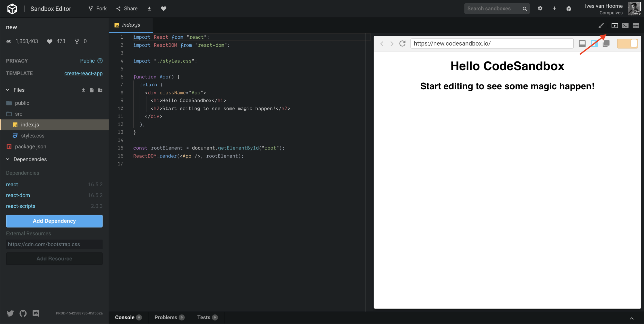Open the create-react-app template link

coord(83,73)
